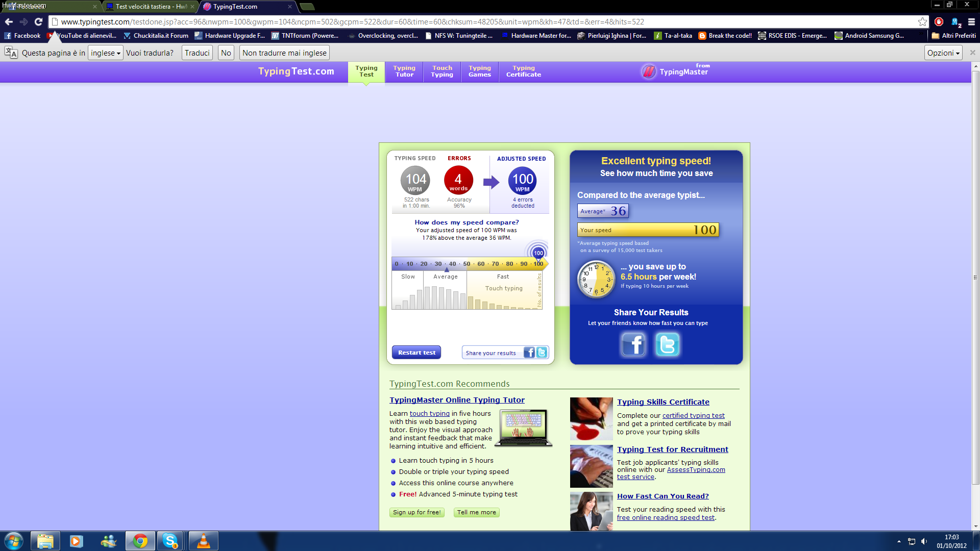Open VLC from the taskbar
The width and height of the screenshot is (980, 551).
point(203,541)
